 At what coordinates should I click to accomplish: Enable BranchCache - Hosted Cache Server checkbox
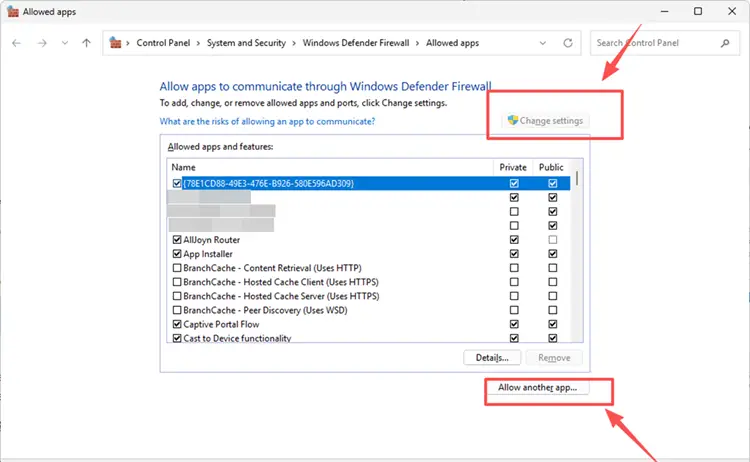point(177,296)
